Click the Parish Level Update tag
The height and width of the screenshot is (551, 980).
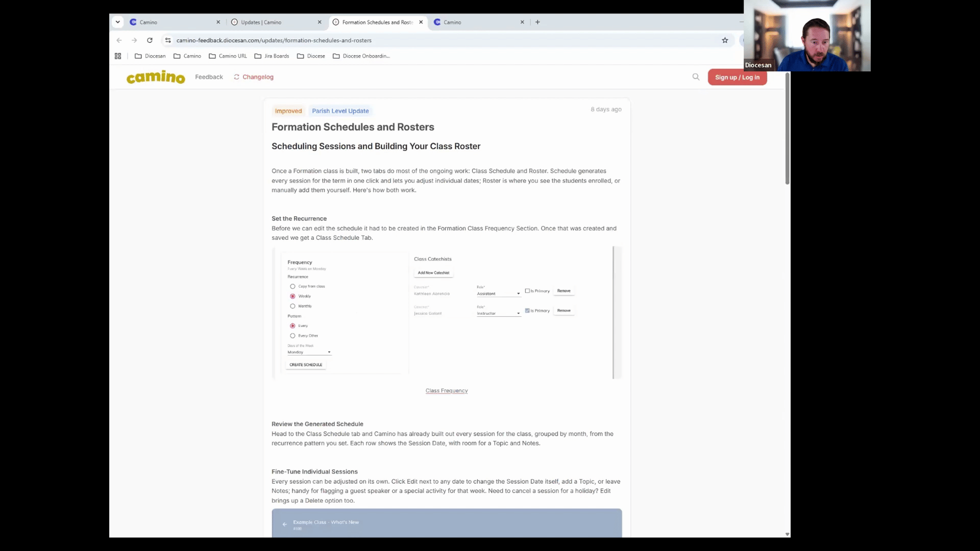pos(340,111)
